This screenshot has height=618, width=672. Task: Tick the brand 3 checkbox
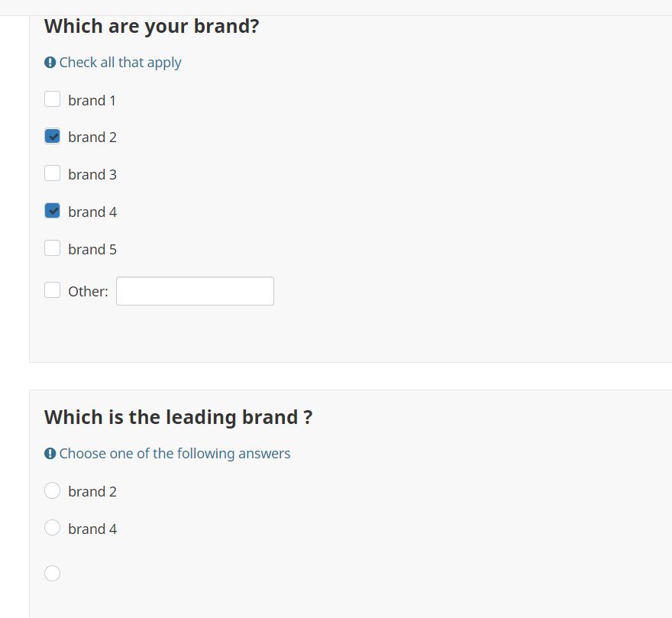[x=52, y=173]
